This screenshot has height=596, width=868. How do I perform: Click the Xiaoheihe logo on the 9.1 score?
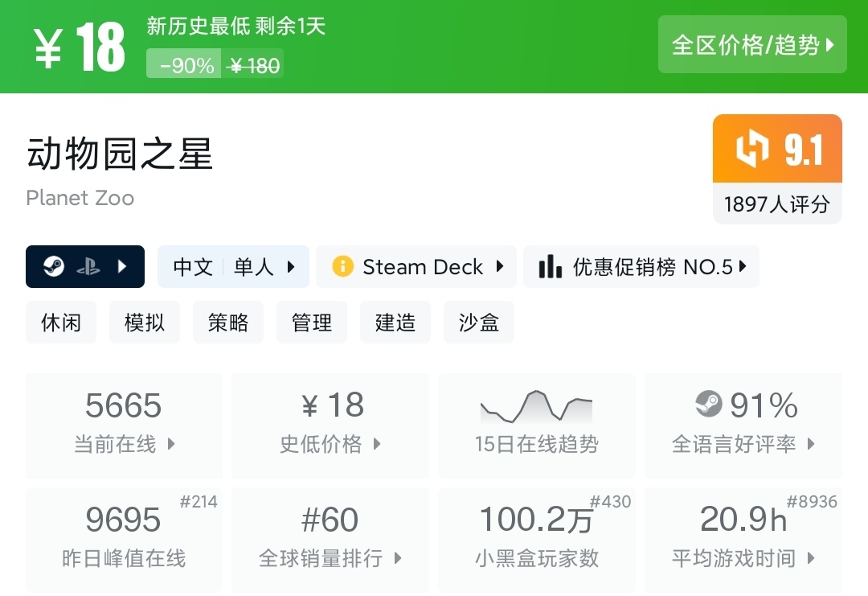click(x=752, y=150)
